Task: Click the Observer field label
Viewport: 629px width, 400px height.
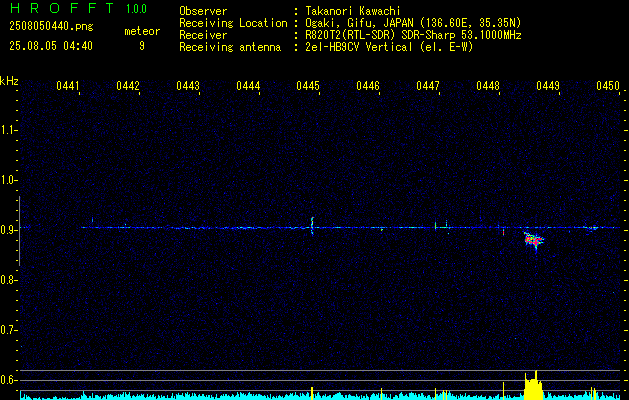Action: 203,11
